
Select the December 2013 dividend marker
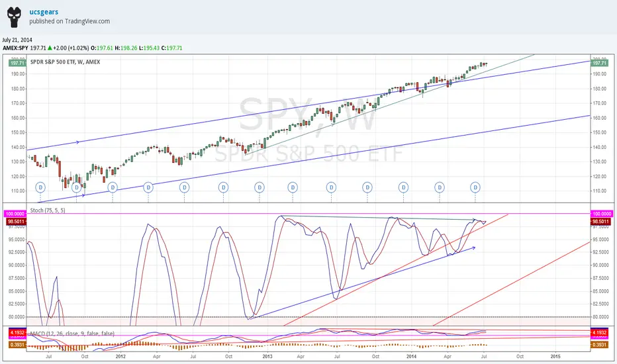coord(403,188)
